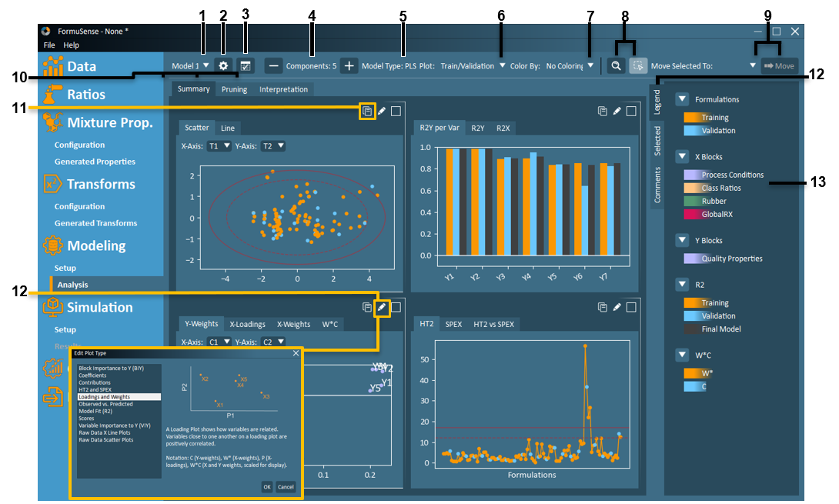Click OK in Edit Plot Type dialog
Screen dimensions: 839x504
pyautogui.click(x=266, y=487)
